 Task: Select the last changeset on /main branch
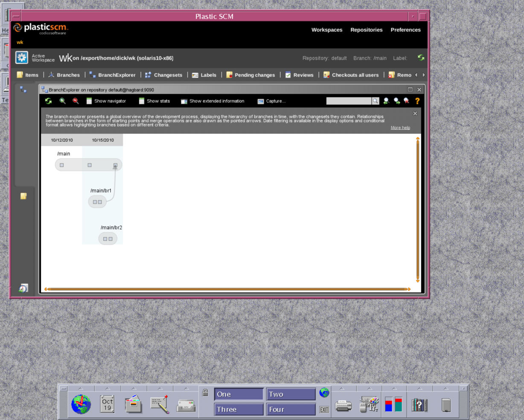115,165
